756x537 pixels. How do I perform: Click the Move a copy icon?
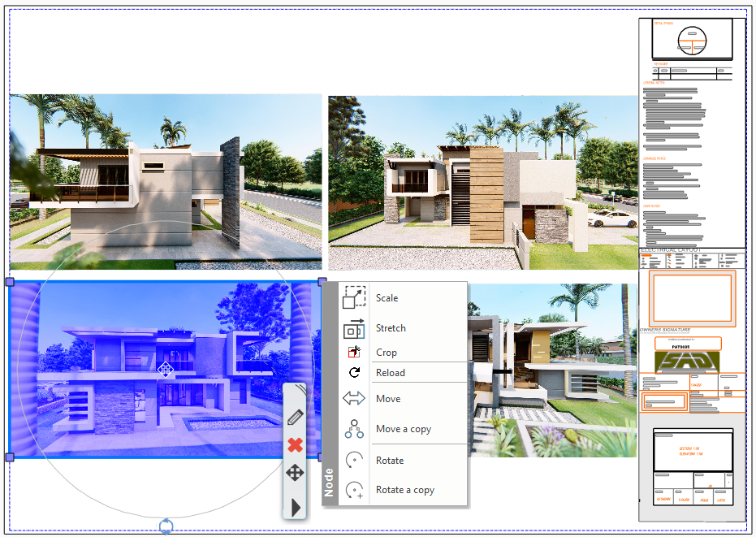click(354, 429)
